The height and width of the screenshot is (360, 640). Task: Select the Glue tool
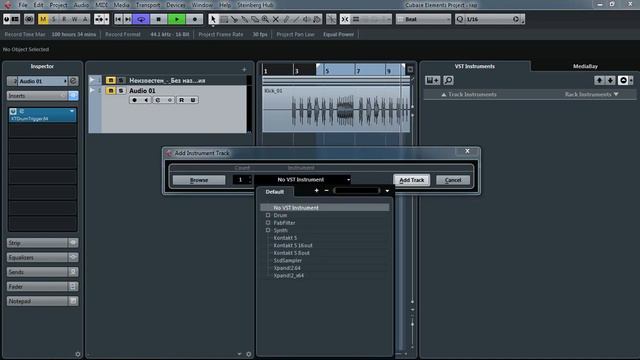pyautogui.click(x=244, y=19)
